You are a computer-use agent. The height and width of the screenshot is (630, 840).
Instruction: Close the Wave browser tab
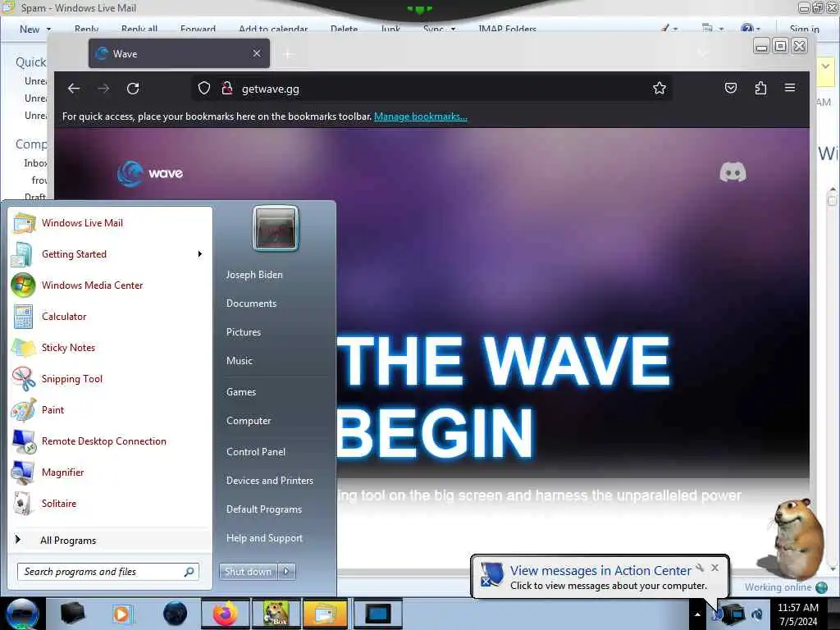257,53
